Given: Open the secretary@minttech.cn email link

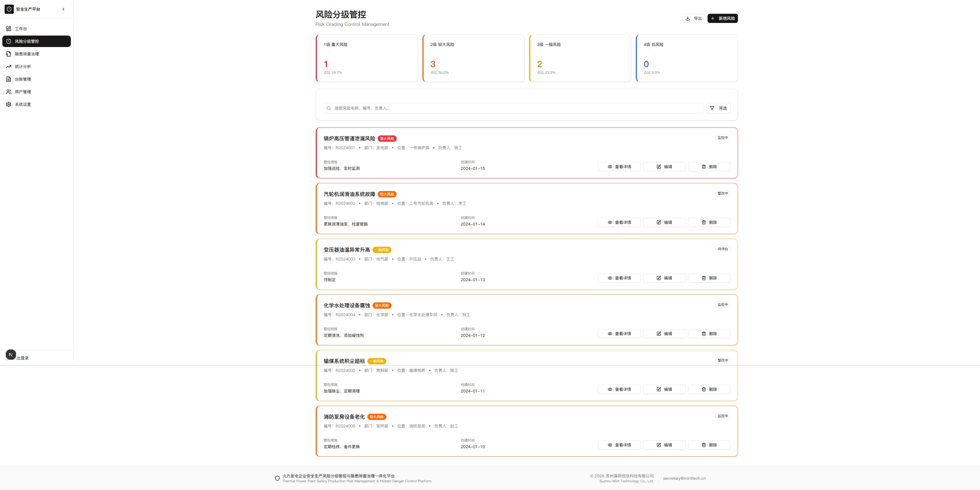Looking at the screenshot, I should tap(684, 478).
